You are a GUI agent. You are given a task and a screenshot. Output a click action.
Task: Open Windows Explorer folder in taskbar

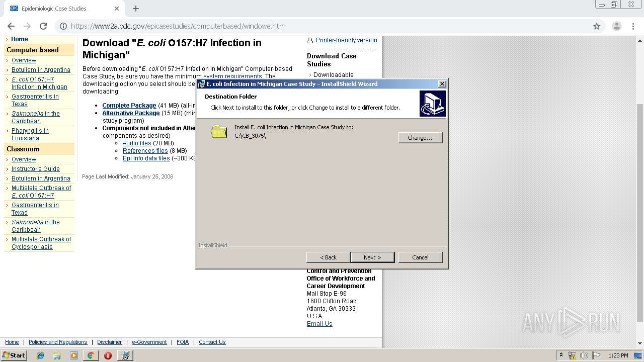click(57, 355)
